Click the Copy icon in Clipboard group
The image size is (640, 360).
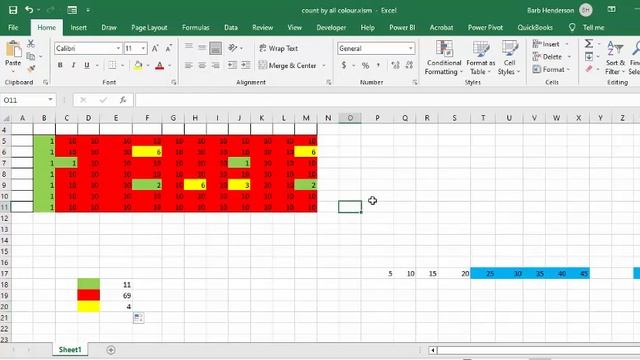click(x=31, y=56)
